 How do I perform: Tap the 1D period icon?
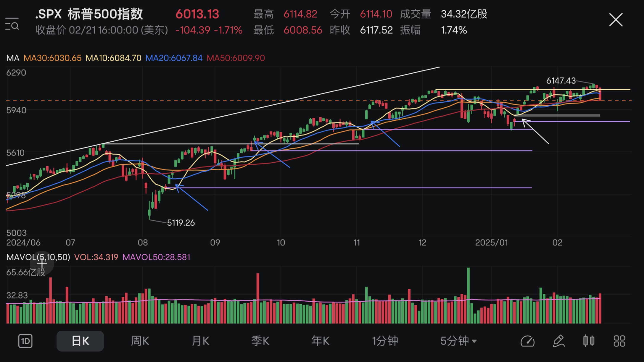click(x=25, y=341)
